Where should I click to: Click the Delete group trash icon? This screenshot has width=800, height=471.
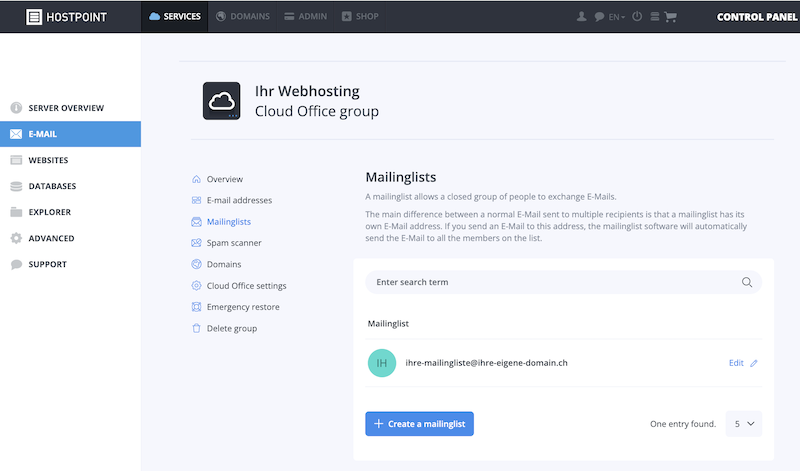tap(196, 328)
